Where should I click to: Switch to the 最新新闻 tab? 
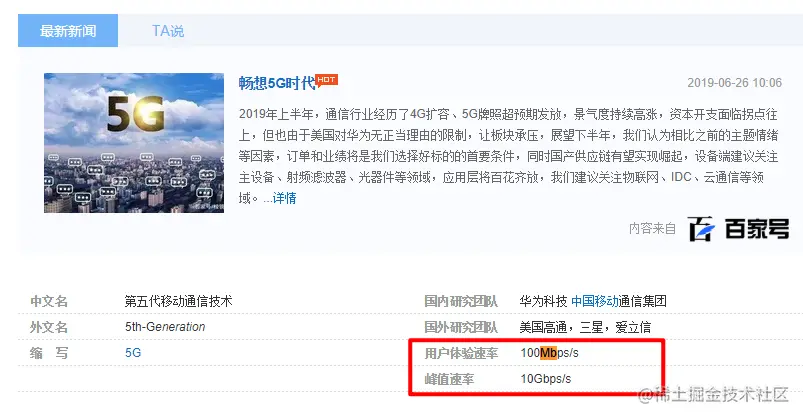(68, 31)
